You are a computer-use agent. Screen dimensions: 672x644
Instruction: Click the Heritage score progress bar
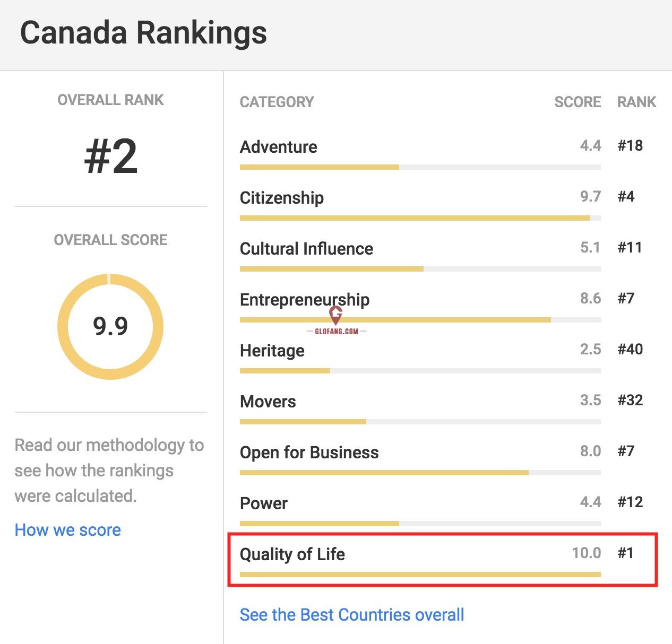420,371
